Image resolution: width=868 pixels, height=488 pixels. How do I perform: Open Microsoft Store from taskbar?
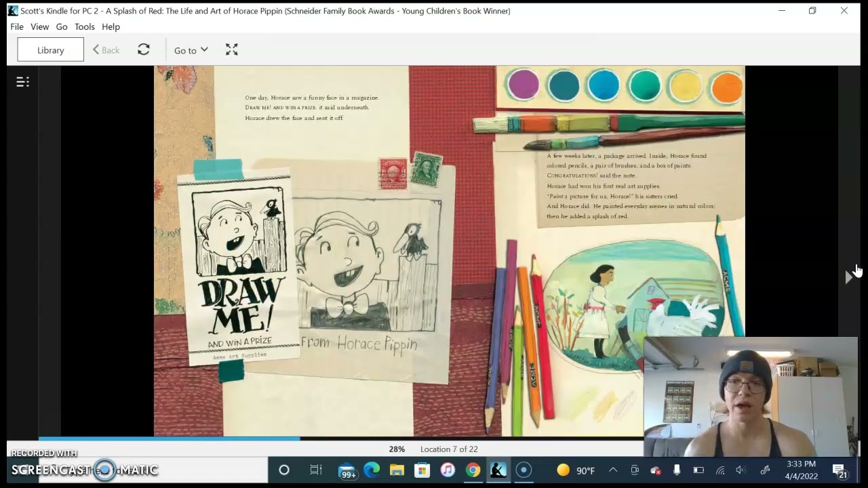pos(422,470)
